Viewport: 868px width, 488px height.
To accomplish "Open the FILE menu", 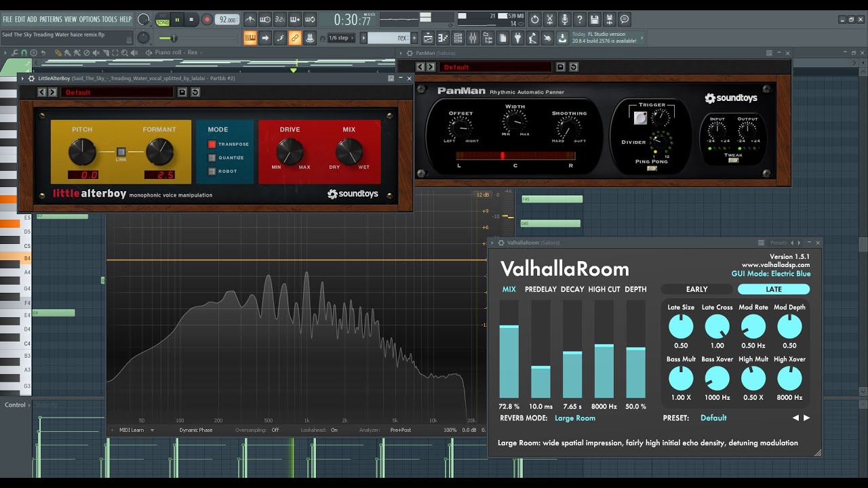I will (7, 19).
